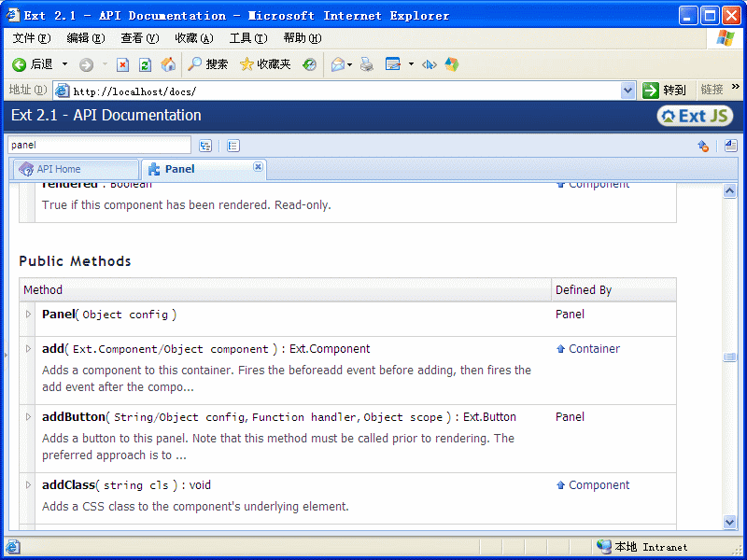Viewport: 747px width, 560px height.
Task: Click the scrollbar down arrow
Action: click(730, 522)
